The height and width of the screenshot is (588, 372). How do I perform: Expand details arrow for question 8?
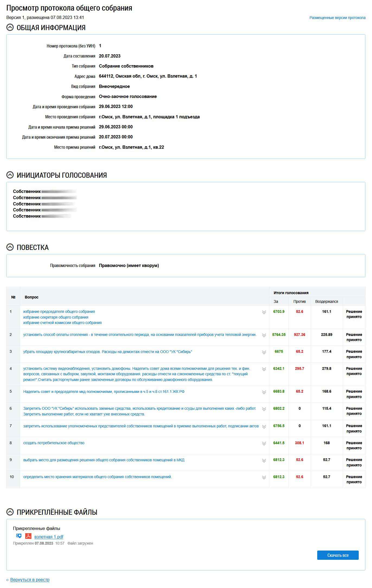click(264, 444)
